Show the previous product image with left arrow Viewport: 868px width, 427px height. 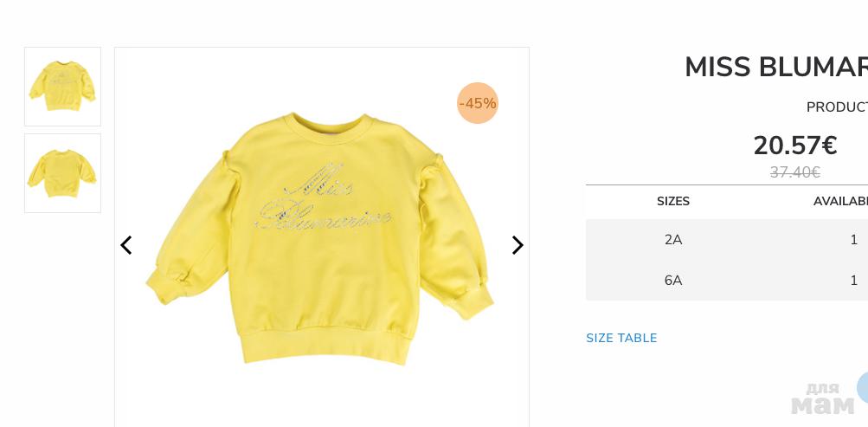pos(126,245)
